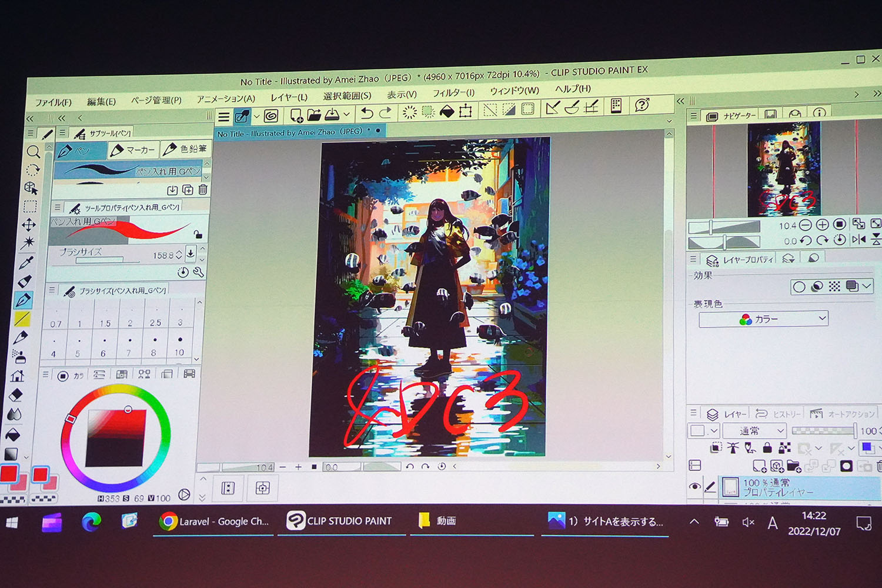882x588 pixels.
Task: Select the Move layer tool
Action: [x=28, y=225]
